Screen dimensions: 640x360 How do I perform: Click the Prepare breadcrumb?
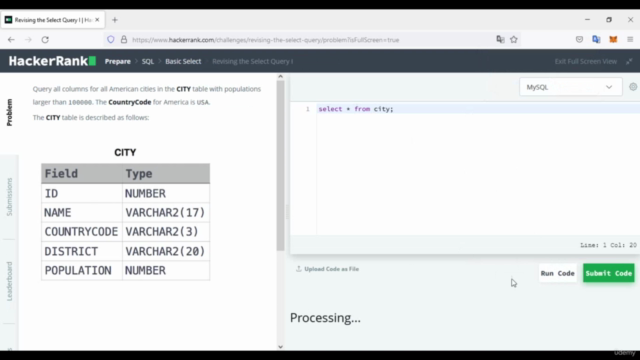click(x=118, y=61)
